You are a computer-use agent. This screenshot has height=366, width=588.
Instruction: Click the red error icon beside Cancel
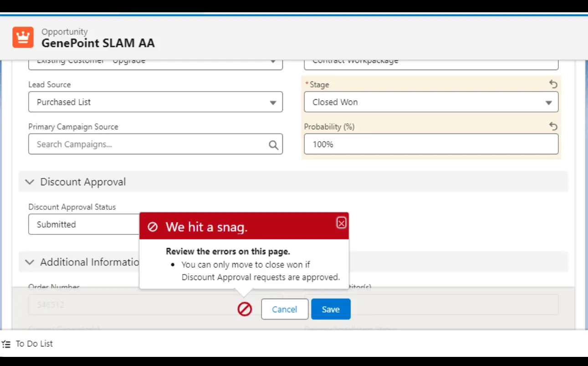point(245,310)
